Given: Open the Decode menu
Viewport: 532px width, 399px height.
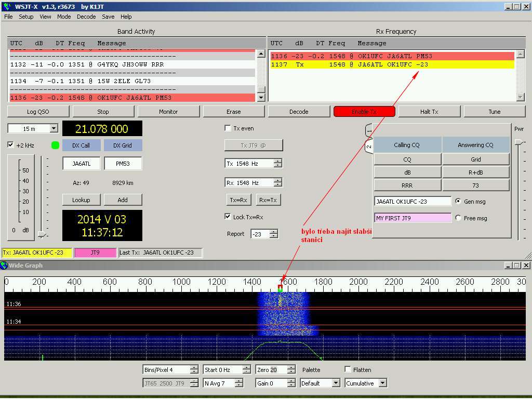Looking at the screenshot, I should click(86, 17).
